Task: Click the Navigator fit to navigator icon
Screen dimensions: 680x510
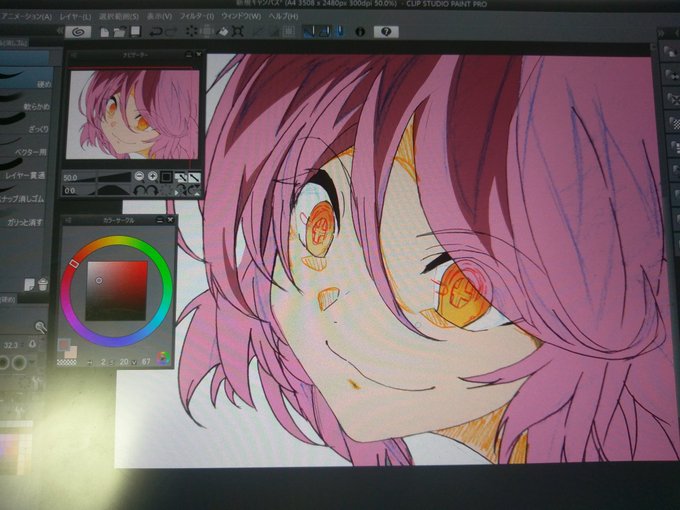Action: point(194,177)
